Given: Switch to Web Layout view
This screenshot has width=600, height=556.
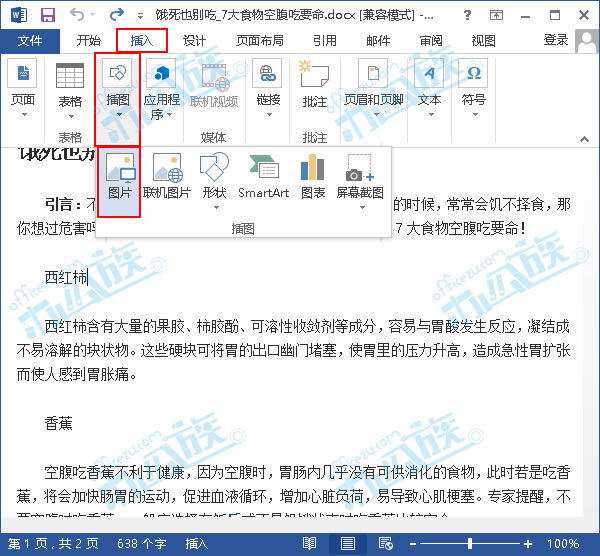Looking at the screenshot, I should point(385,543).
